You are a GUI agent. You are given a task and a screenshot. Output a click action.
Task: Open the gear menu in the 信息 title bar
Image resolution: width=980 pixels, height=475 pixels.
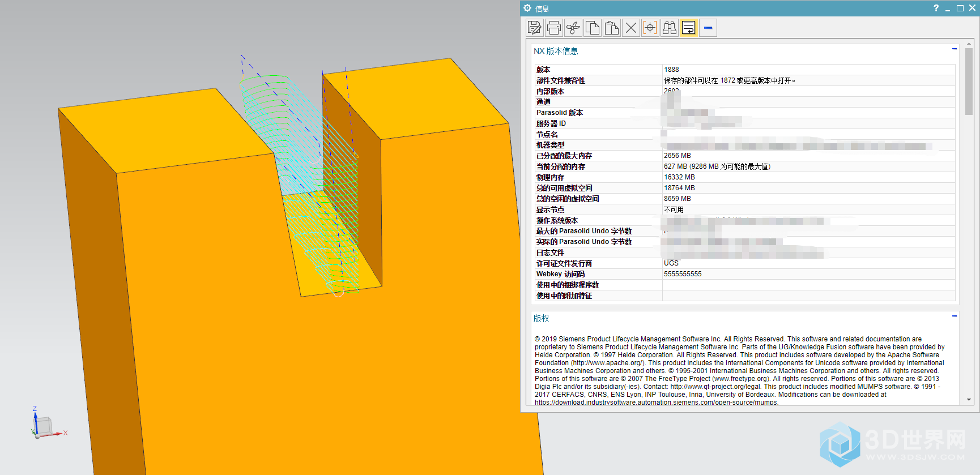[x=527, y=8]
